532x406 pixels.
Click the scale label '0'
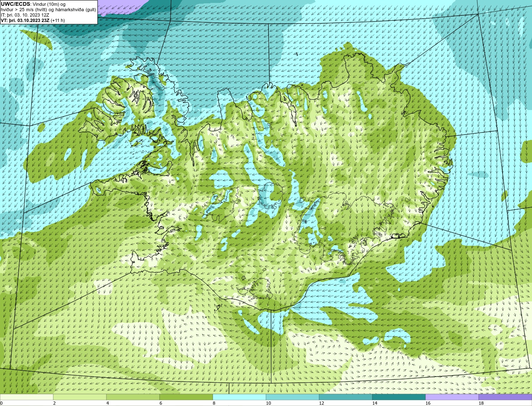[x=1, y=403]
